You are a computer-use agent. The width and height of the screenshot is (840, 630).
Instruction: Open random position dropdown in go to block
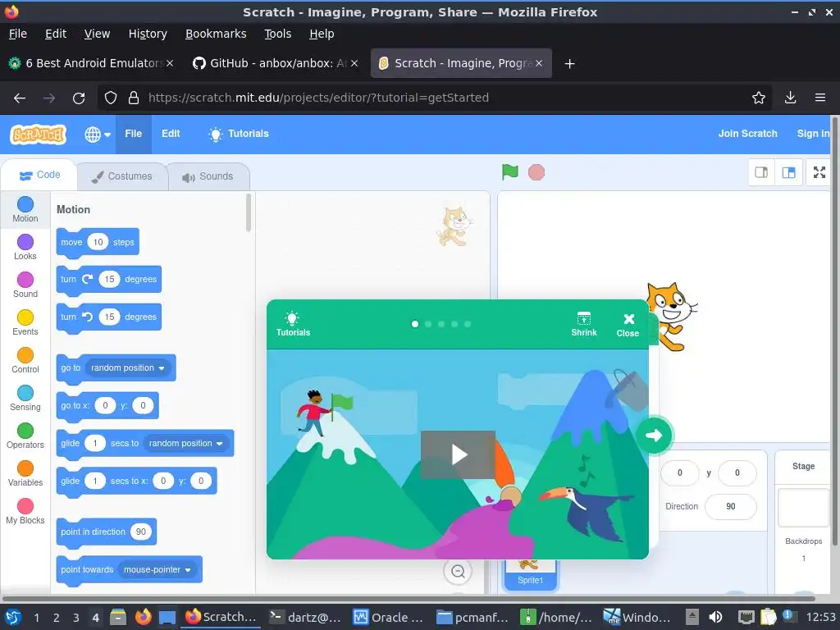tap(127, 368)
